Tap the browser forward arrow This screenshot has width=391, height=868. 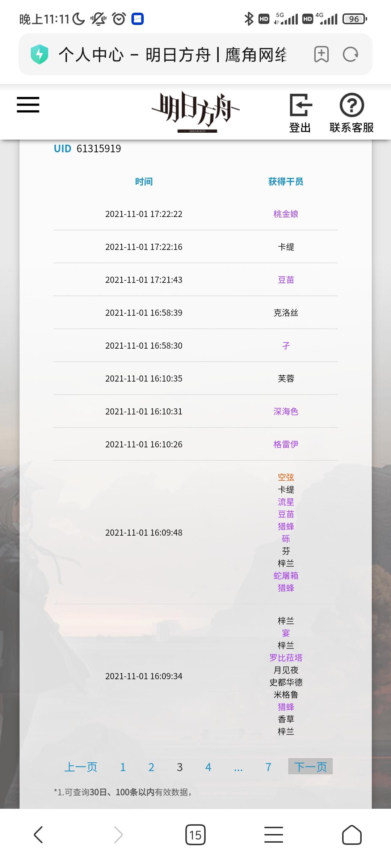pyautogui.click(x=118, y=835)
